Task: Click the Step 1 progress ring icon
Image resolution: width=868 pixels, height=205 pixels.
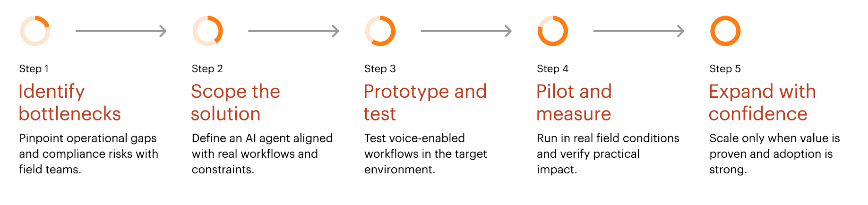Action: [35, 31]
